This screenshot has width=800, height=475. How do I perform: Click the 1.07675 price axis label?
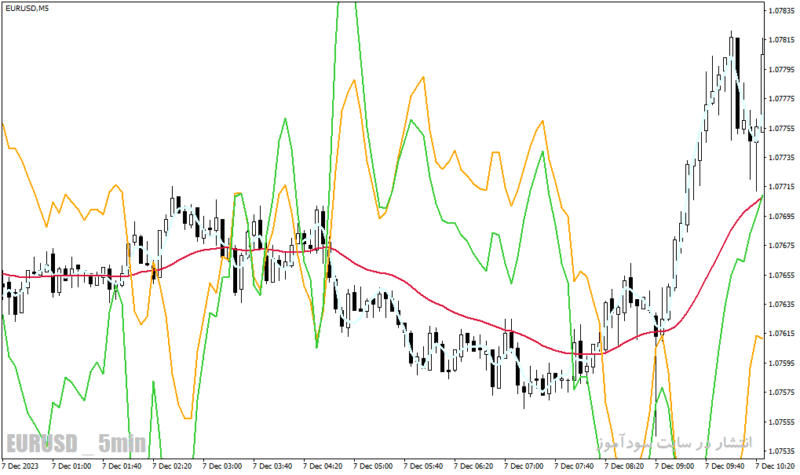(x=782, y=245)
